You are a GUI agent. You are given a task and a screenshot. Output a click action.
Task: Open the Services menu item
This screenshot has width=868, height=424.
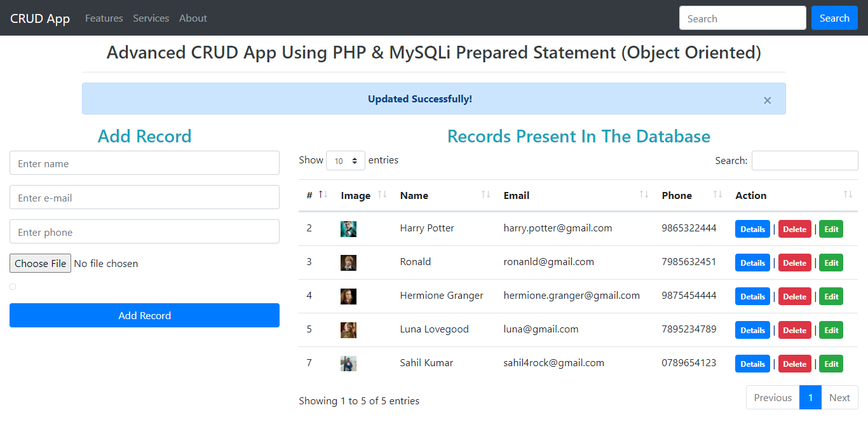(151, 18)
